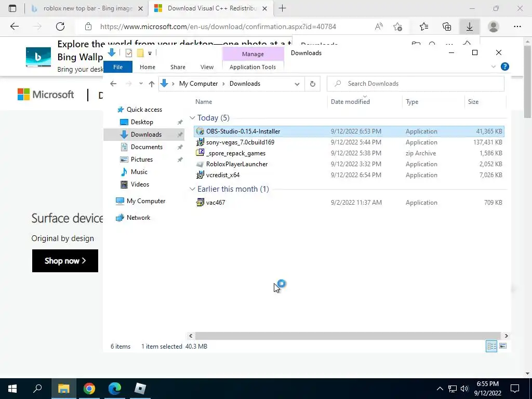The height and width of the screenshot is (399, 532).
Task: Open taskbar search magnifier
Action: click(x=37, y=389)
